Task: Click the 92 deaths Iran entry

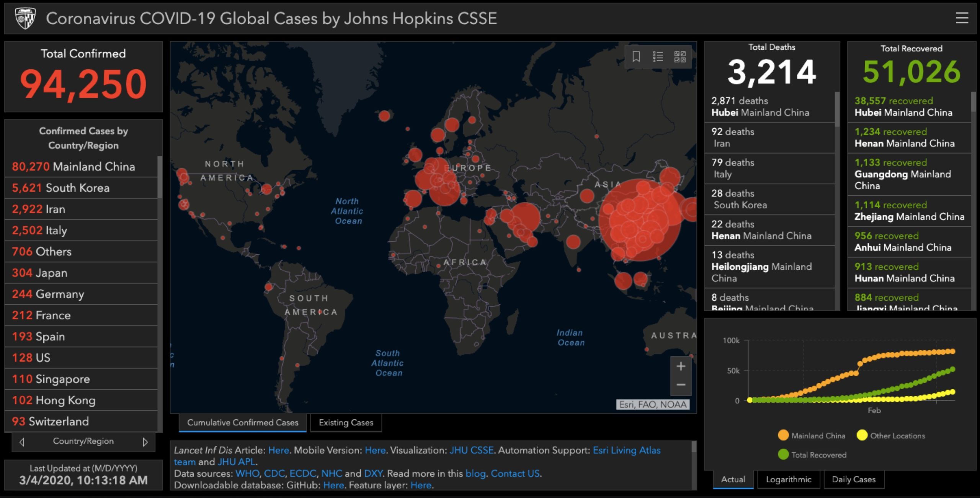Action: point(769,138)
